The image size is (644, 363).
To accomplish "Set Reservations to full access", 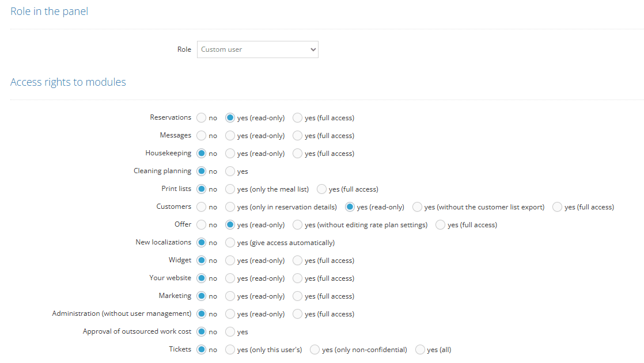I will point(298,118).
